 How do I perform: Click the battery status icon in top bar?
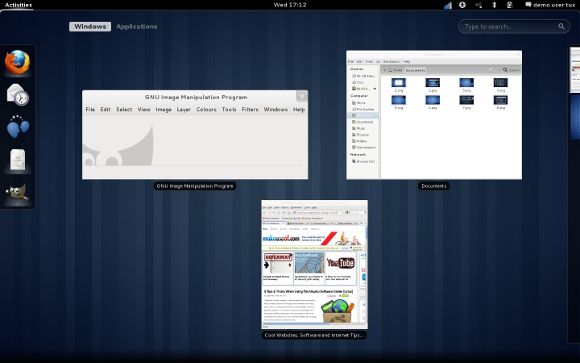coord(509,5)
